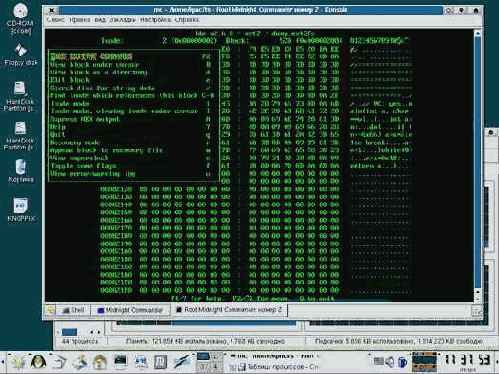Click the Konsole vertical scrollbar track
499x374 pixels.
pyautogui.click(x=477, y=163)
